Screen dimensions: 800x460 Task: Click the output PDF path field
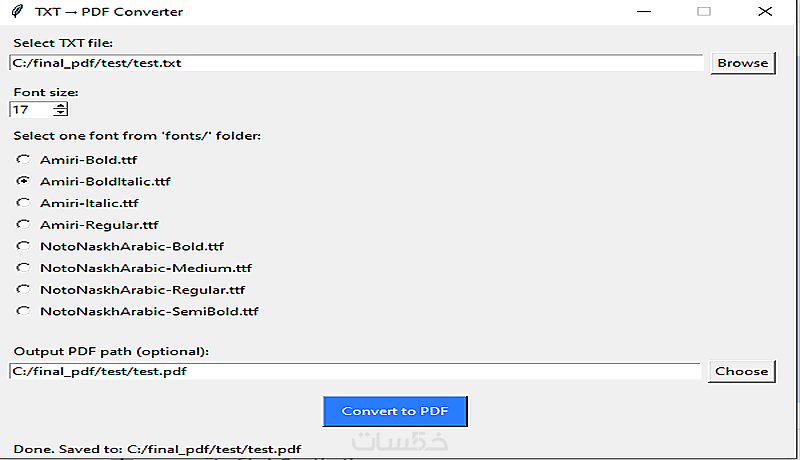click(x=355, y=371)
